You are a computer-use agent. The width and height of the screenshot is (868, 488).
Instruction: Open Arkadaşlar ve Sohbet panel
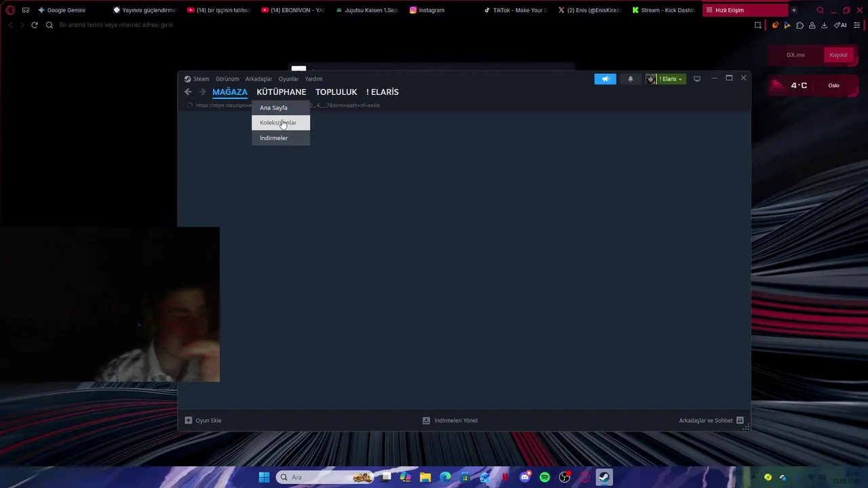711,420
